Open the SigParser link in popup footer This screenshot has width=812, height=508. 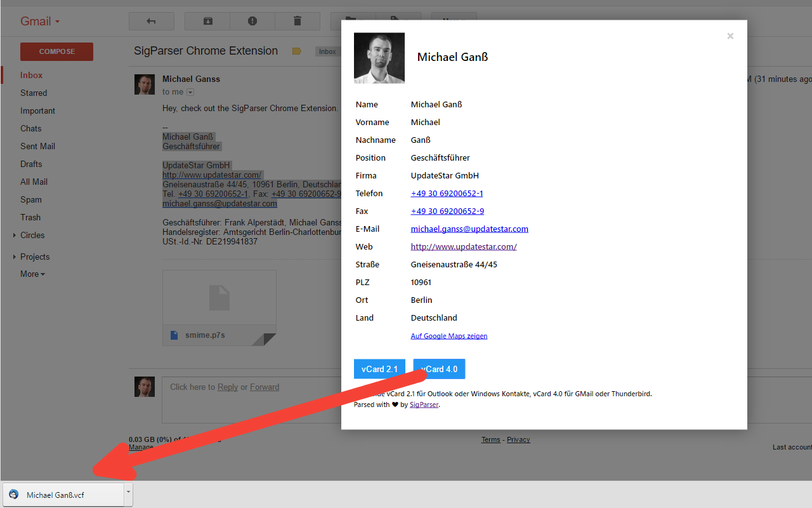(x=424, y=404)
